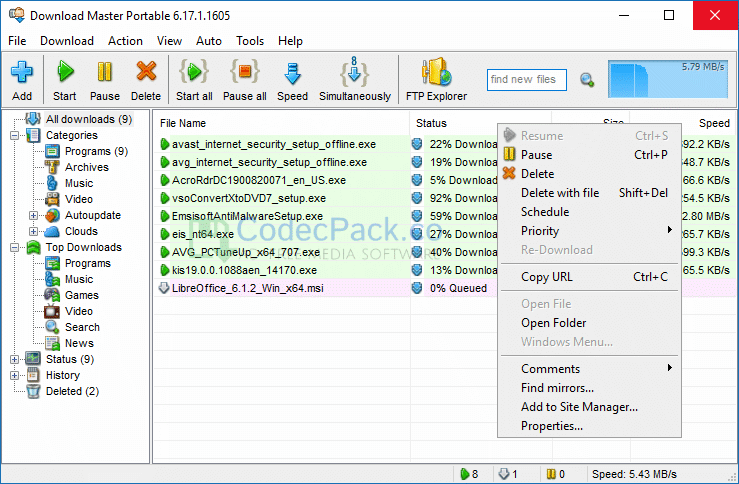Viewport: 739px width, 484px height.
Task: Click the Add download toolbar icon
Action: (22, 73)
